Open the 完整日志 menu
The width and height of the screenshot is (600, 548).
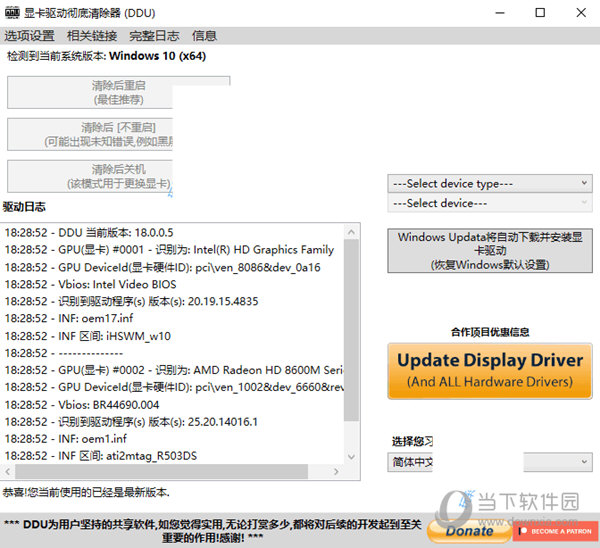pyautogui.click(x=154, y=36)
